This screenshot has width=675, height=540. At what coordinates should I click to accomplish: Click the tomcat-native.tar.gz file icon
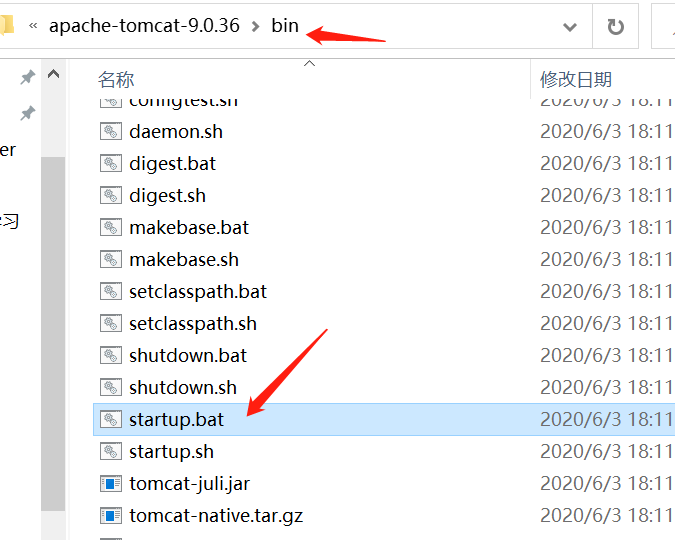[x=111, y=515]
